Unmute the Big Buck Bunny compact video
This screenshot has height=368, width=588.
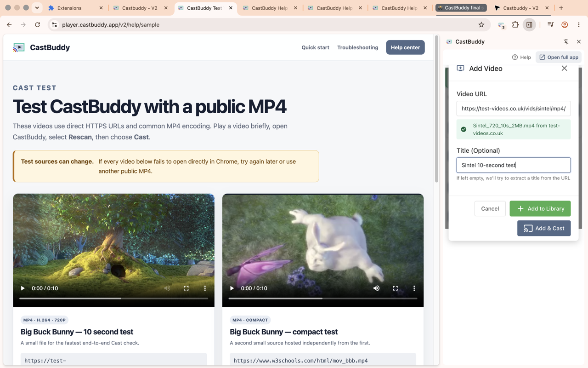point(376,288)
